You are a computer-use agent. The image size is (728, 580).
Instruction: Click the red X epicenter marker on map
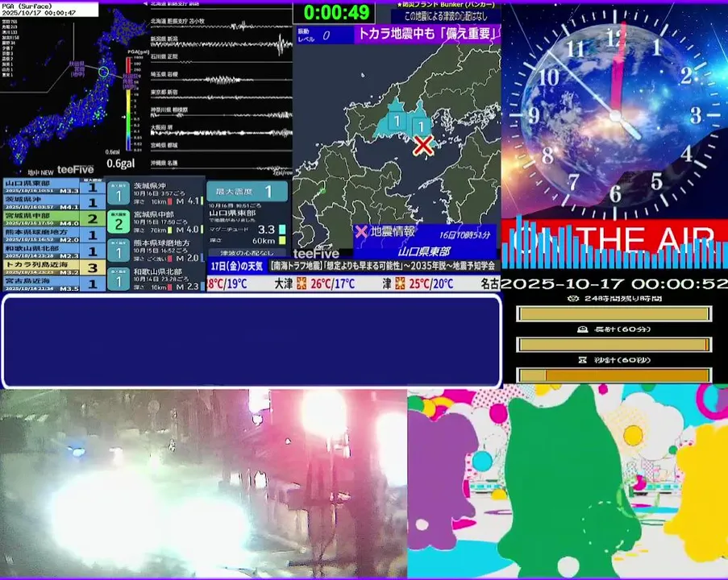click(x=423, y=145)
